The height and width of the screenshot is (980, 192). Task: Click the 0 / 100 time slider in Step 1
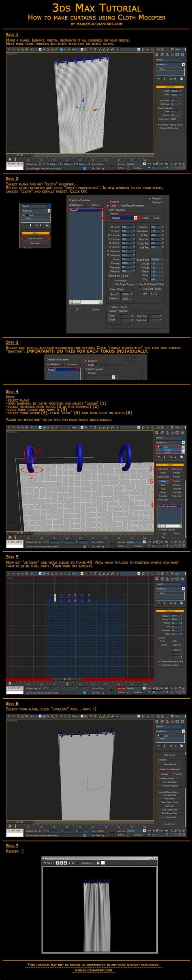(x=19, y=155)
